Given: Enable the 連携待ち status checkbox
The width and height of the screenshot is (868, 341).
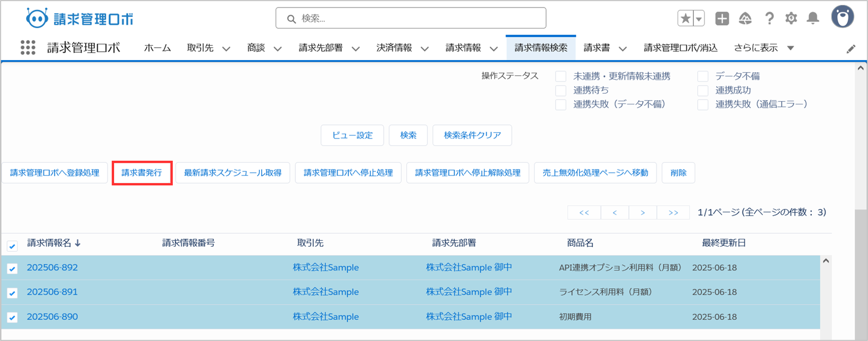Looking at the screenshot, I should pos(561,90).
